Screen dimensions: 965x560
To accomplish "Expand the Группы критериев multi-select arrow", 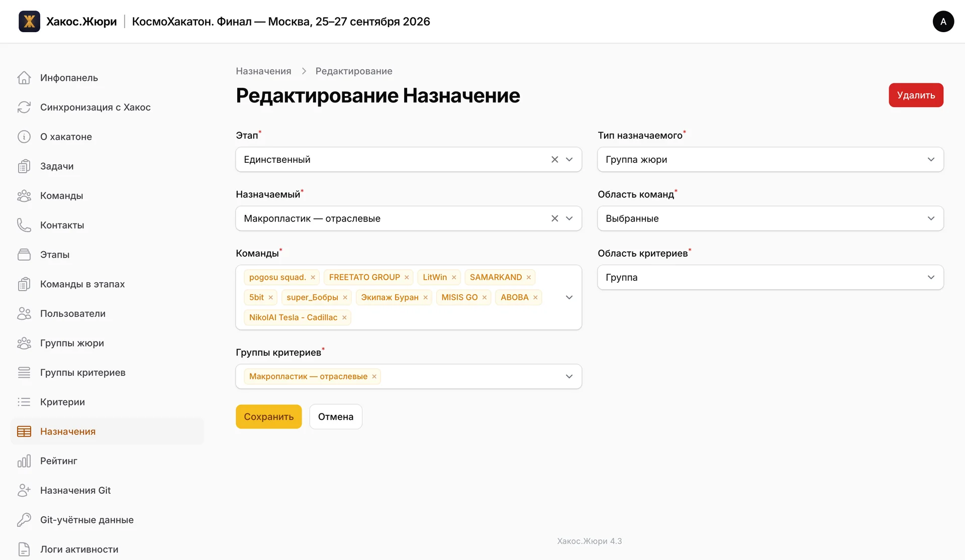I will pos(569,376).
